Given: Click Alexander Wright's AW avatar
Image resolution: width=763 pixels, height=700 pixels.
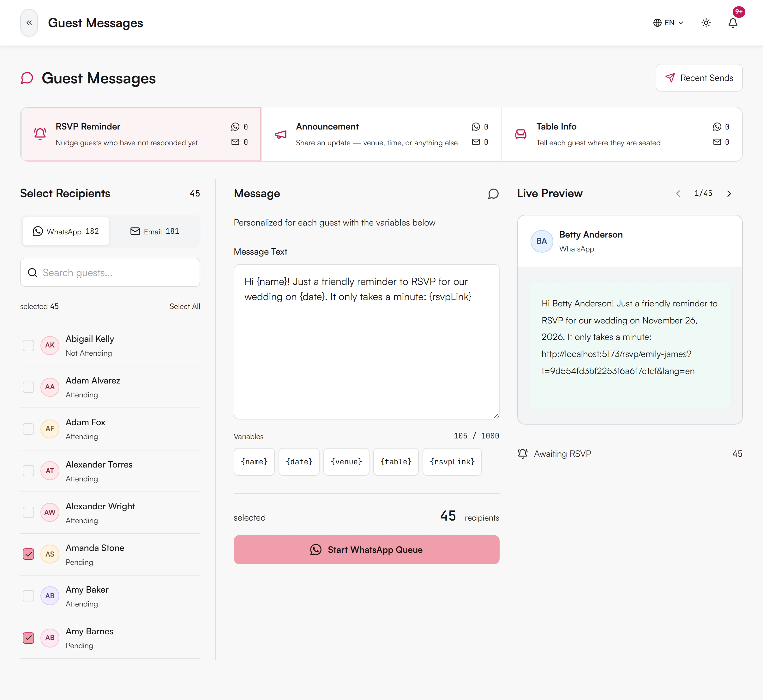Looking at the screenshot, I should (x=50, y=512).
